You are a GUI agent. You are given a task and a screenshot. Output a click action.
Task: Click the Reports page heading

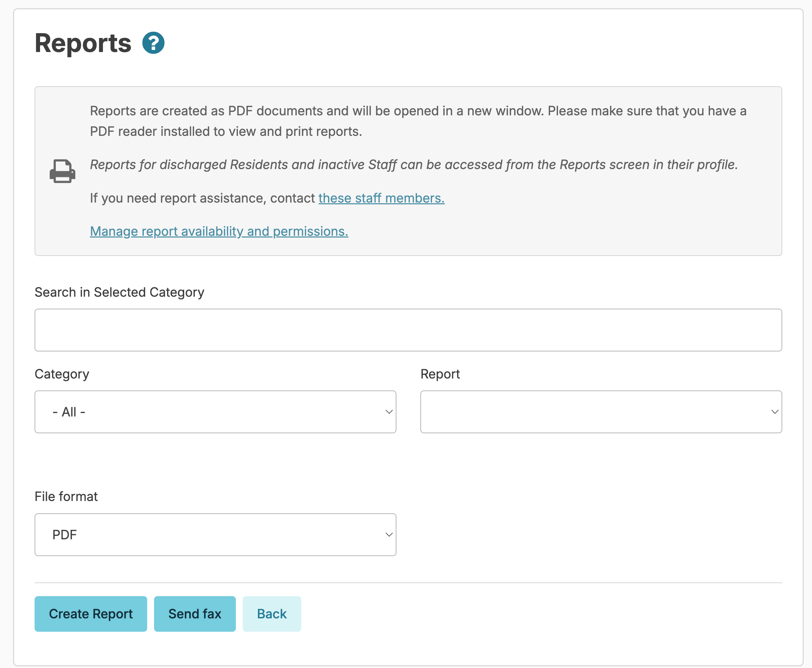tap(83, 43)
